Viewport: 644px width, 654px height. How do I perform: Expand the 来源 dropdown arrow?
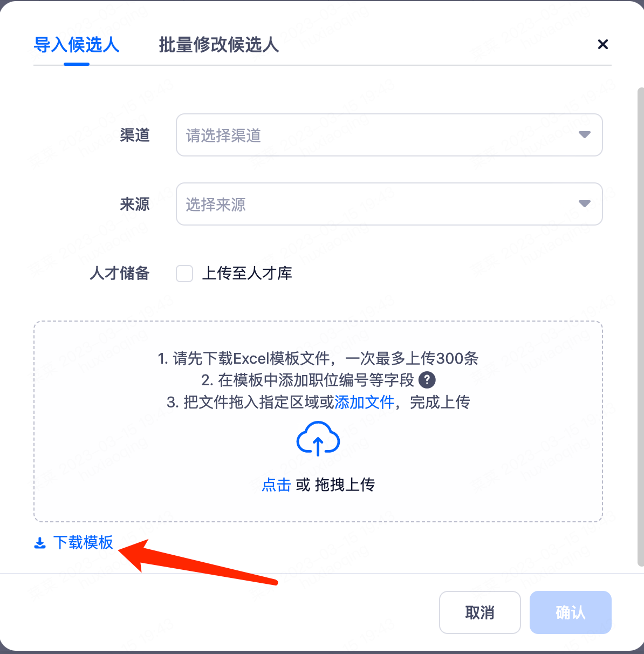[585, 204]
